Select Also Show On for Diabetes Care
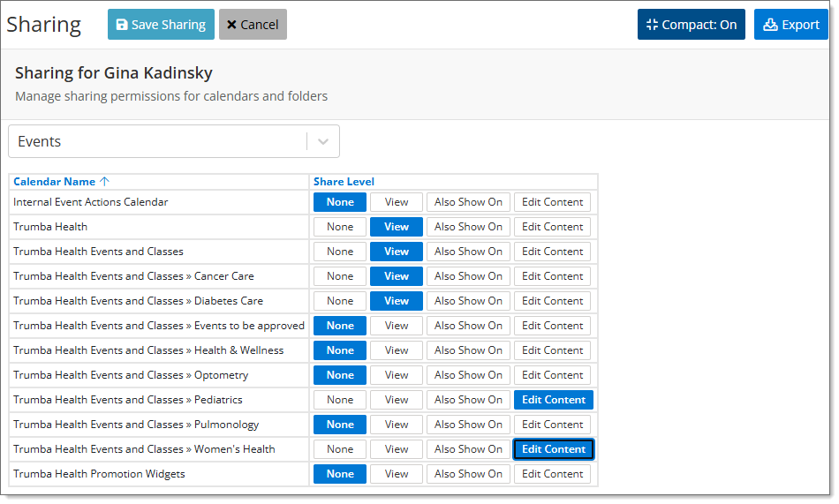The image size is (839, 504). (468, 301)
